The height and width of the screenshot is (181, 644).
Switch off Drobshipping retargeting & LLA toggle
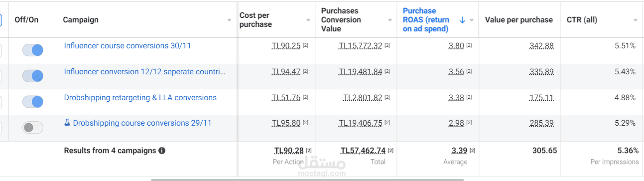pyautogui.click(x=33, y=102)
